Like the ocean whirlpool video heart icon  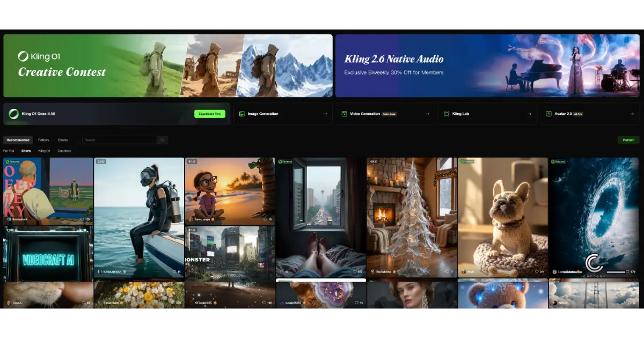[627, 272]
